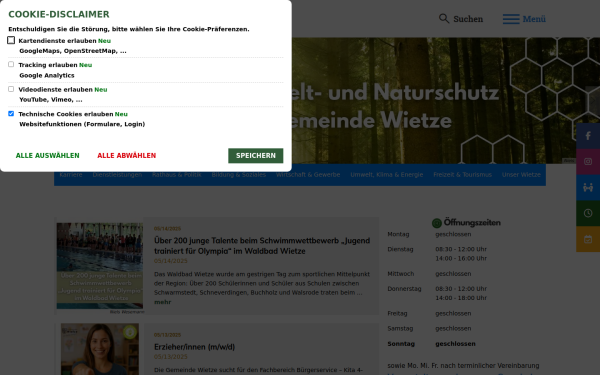Image resolution: width=600 pixels, height=375 pixels.
Task: Enable Videodienste erlauben checkbox
Action: coord(11,89)
